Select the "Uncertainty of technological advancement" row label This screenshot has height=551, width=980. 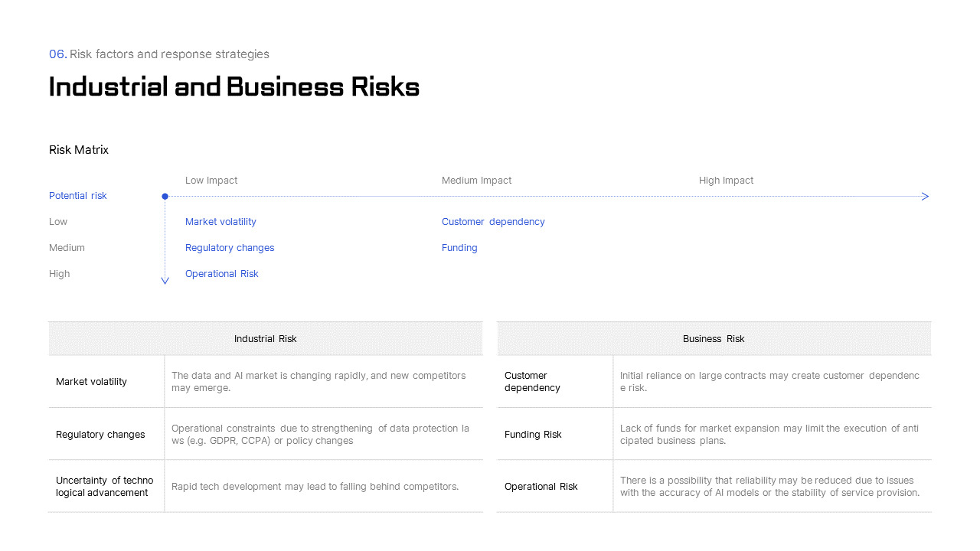point(105,487)
